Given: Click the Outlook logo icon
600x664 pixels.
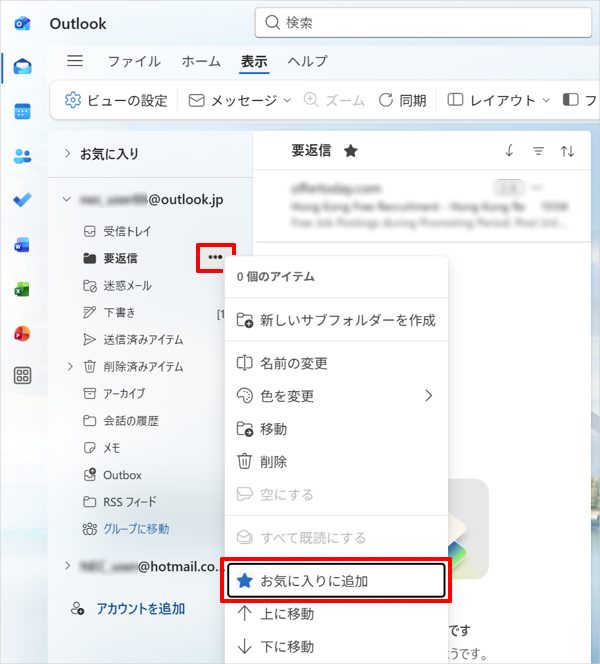Looking at the screenshot, I should [22, 23].
